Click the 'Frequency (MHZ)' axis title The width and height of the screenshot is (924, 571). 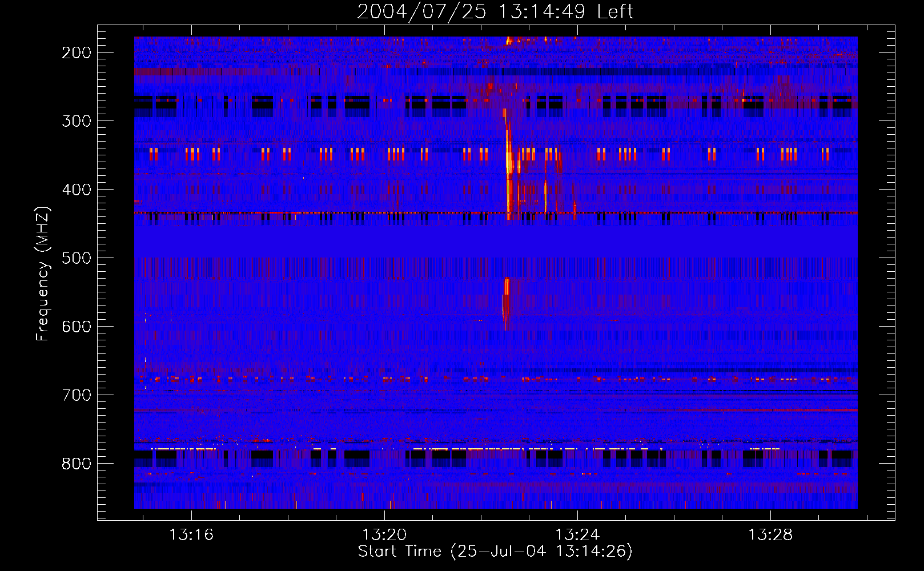point(43,274)
